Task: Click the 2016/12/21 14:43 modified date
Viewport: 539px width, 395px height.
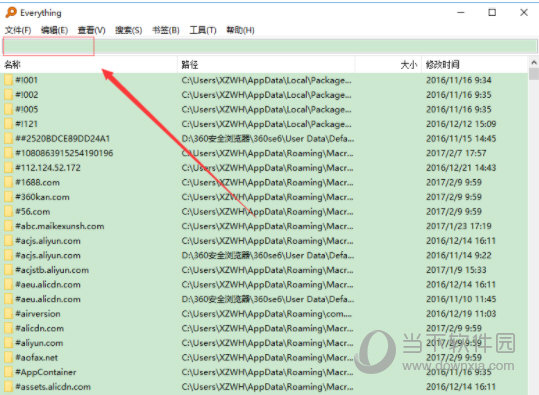Action: (x=461, y=168)
